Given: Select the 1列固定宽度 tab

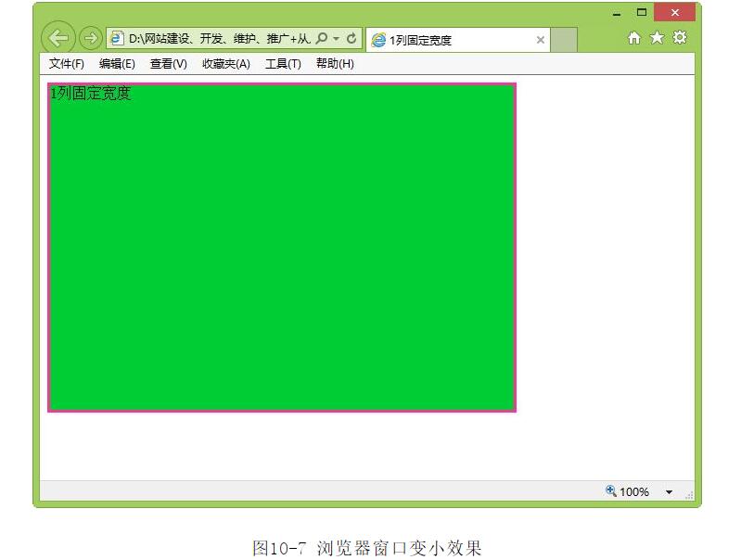Looking at the screenshot, I should pyautogui.click(x=445, y=40).
